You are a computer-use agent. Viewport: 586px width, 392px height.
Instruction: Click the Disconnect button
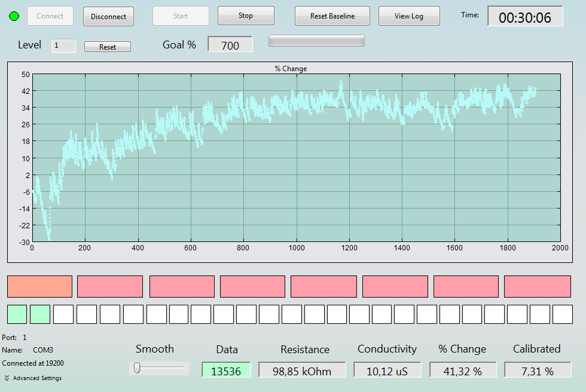[108, 16]
